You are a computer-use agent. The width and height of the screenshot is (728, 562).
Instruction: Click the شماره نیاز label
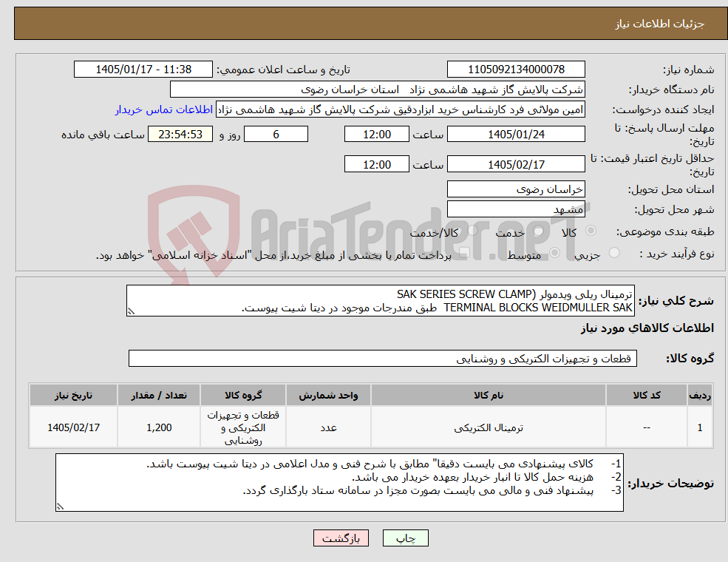pyautogui.click(x=688, y=70)
